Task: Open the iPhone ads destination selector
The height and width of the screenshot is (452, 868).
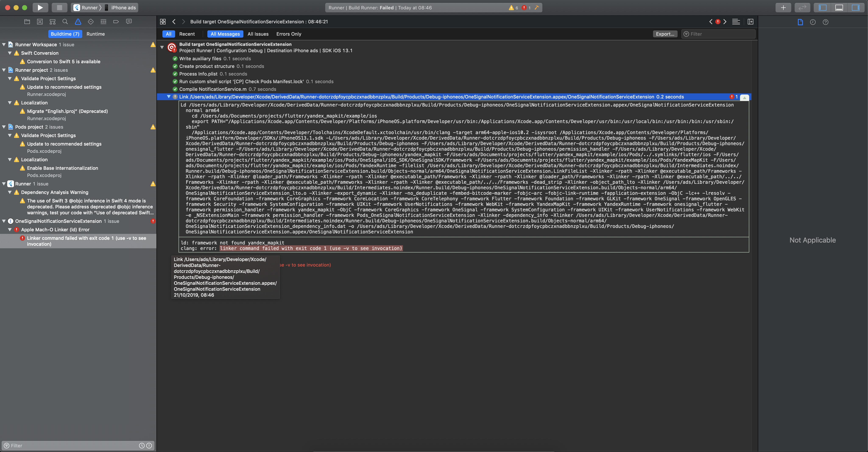Action: (x=120, y=7)
